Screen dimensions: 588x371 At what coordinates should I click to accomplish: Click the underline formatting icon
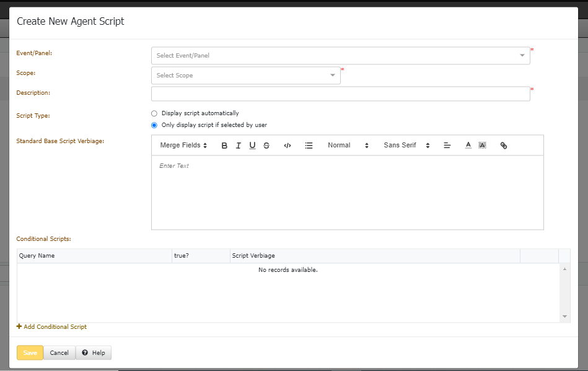pos(252,146)
